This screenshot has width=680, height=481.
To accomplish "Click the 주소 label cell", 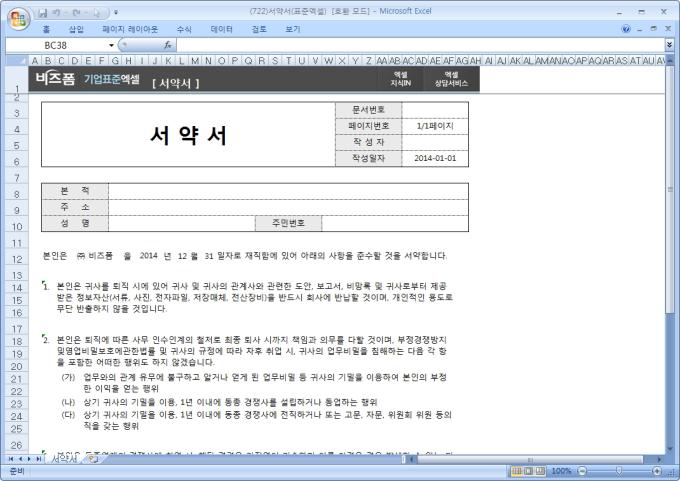I will (x=75, y=207).
